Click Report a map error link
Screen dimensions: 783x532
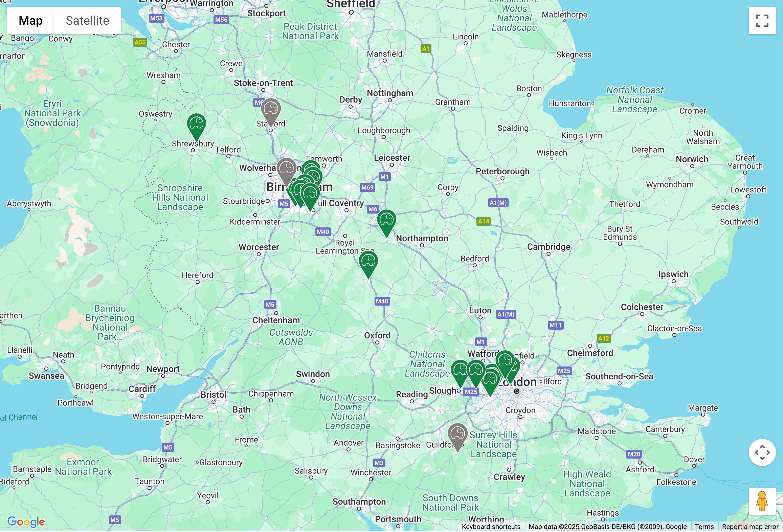tap(750, 527)
